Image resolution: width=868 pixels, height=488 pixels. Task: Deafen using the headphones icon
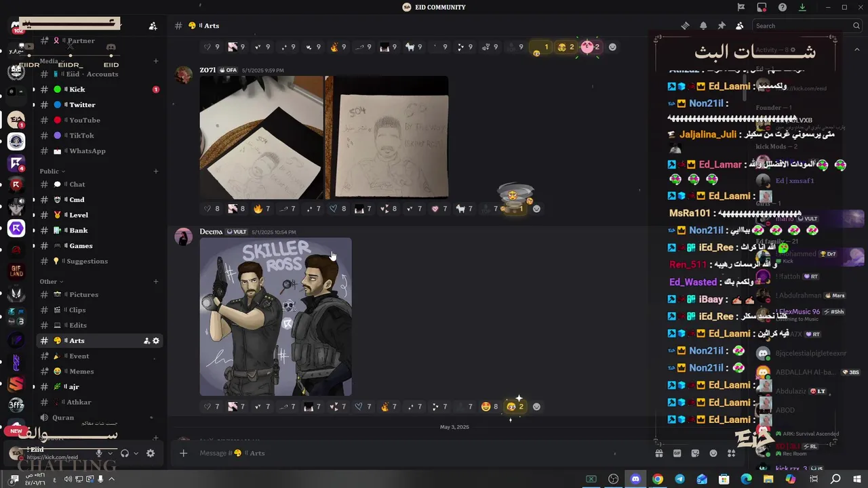click(x=125, y=453)
